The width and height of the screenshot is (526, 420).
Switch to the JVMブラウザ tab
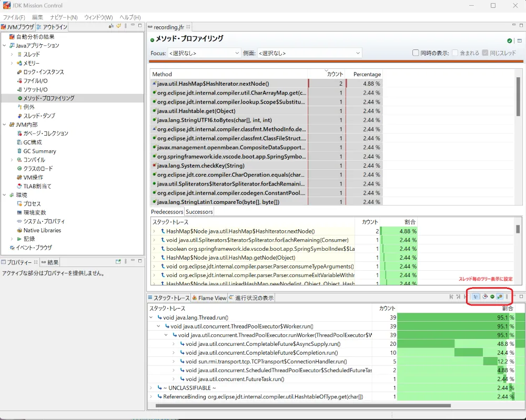(x=17, y=27)
